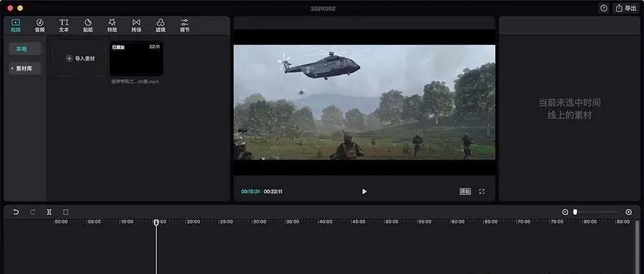Click the video preview image
The height and width of the screenshot is (274, 644).
(x=365, y=102)
